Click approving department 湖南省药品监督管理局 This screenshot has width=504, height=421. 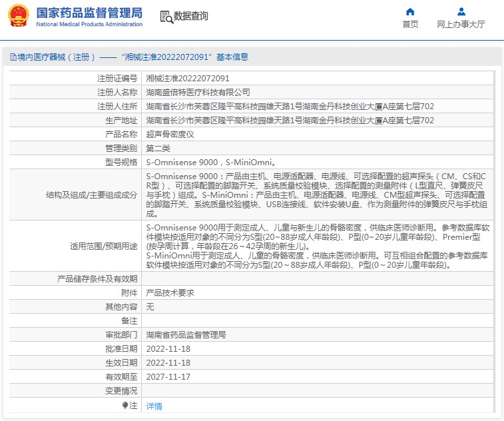pyautogui.click(x=186, y=334)
